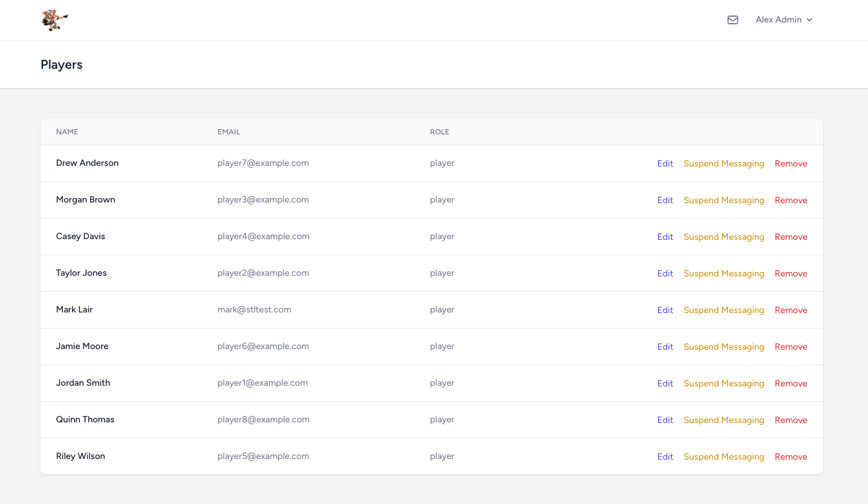
Task: Click the mascot logo in header
Action: [x=55, y=20]
